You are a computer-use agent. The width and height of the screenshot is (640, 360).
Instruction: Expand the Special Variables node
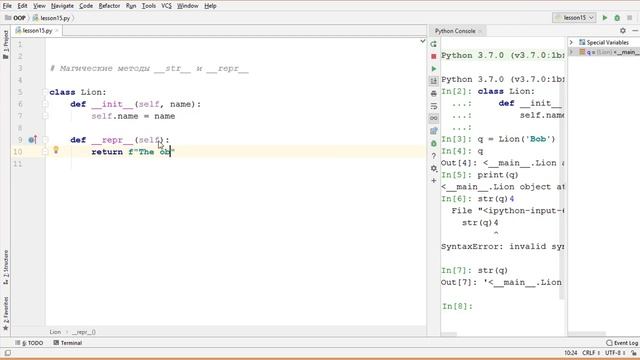[571, 42]
